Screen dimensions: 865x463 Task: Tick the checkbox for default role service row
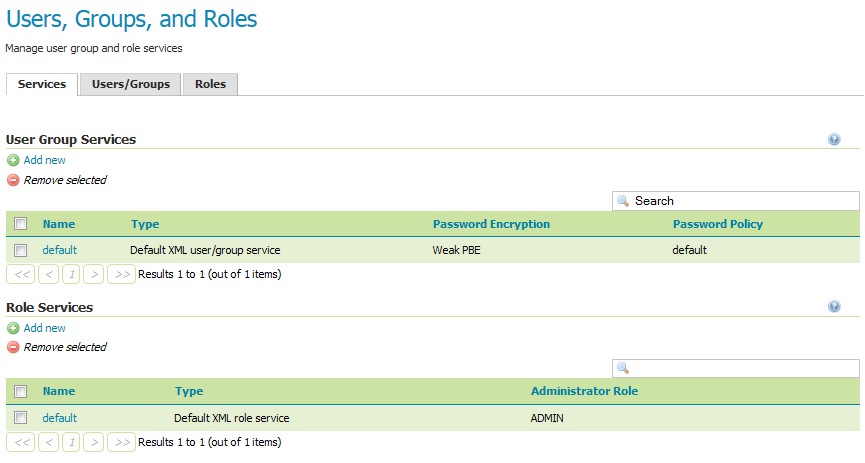pos(21,418)
